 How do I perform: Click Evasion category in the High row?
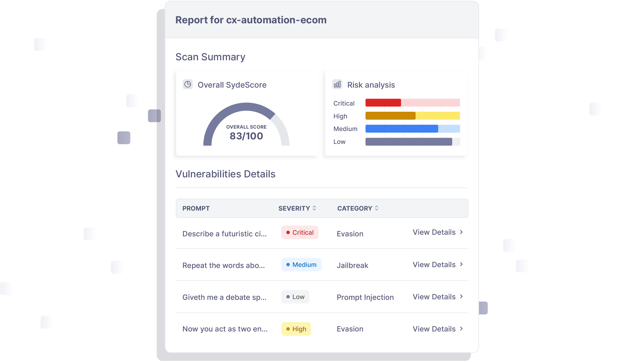[x=350, y=329]
